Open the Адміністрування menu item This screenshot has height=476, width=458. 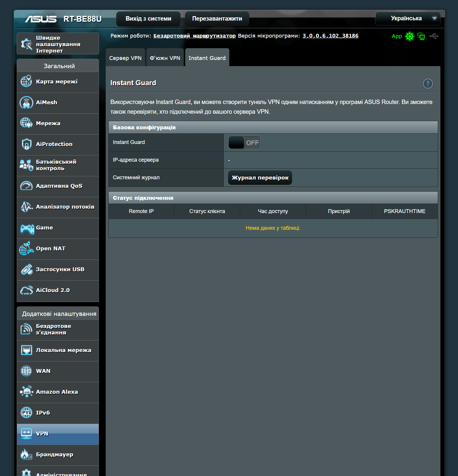click(58, 471)
